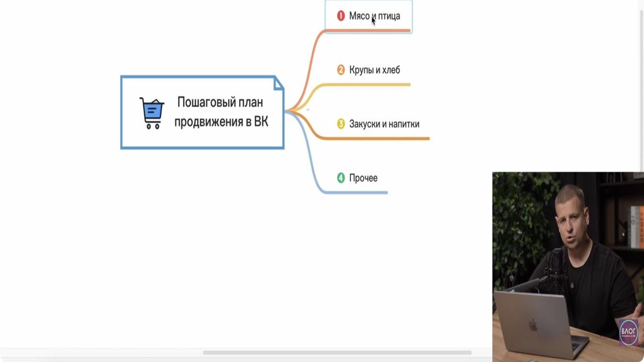The width and height of the screenshot is (644, 362).
Task: Click the presenter's webcam video overlay
Action: tap(568, 267)
